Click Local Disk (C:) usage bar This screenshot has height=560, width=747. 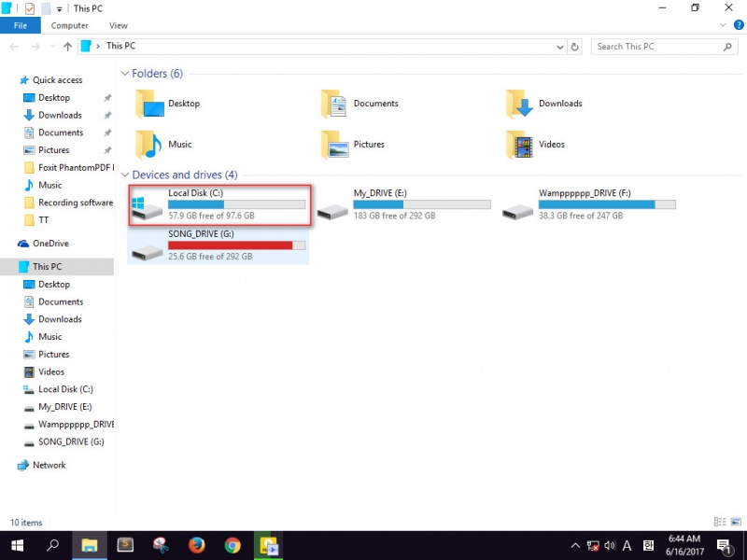(x=237, y=204)
